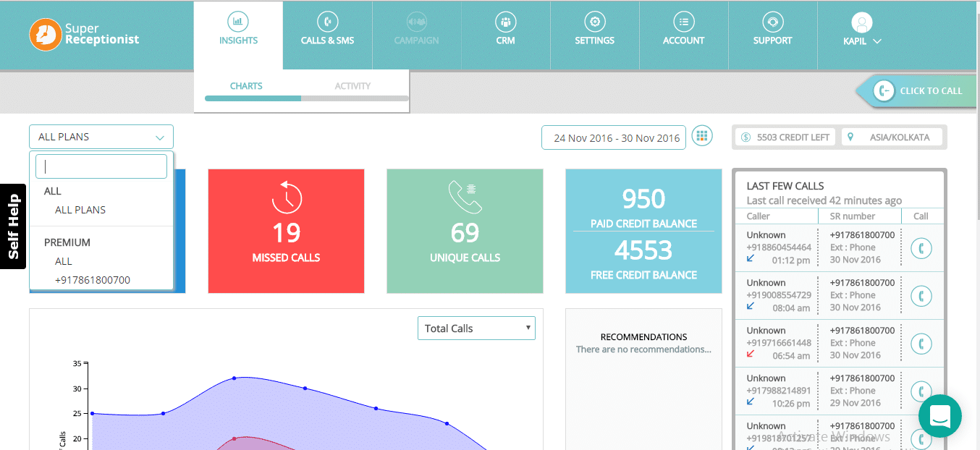Click the Paid Credit Balance value
The width and height of the screenshot is (980, 450).
coord(643,199)
